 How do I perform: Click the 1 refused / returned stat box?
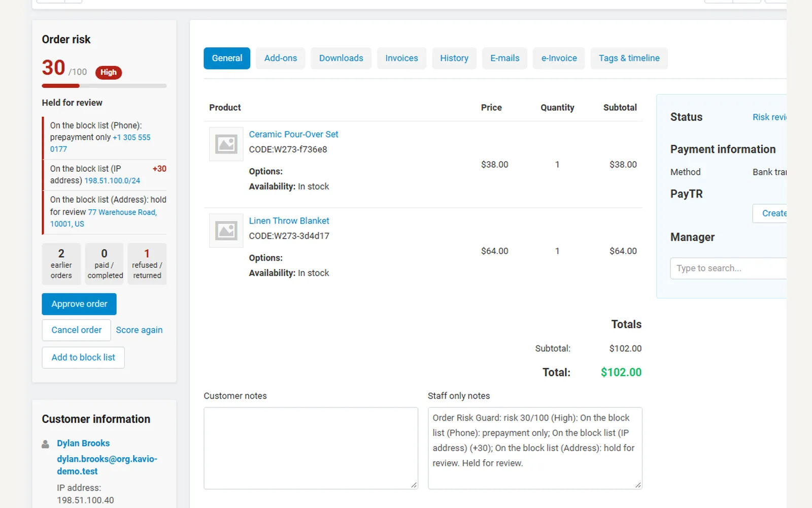[x=147, y=264]
